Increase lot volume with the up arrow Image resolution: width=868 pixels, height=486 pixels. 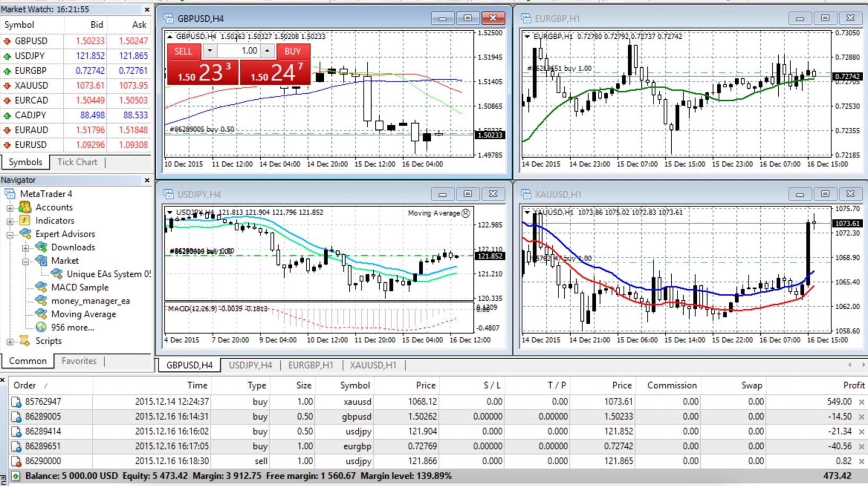pos(267,51)
